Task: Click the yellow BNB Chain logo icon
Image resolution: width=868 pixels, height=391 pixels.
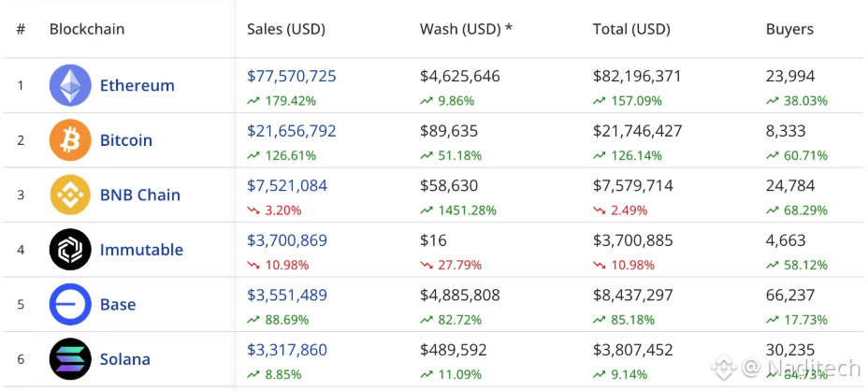Action: pyautogui.click(x=70, y=195)
